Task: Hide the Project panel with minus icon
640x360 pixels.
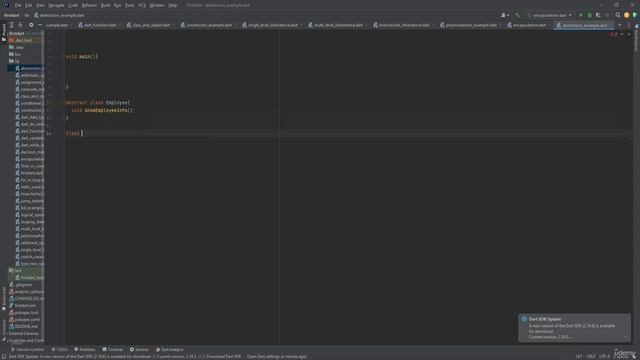Action: [40, 25]
